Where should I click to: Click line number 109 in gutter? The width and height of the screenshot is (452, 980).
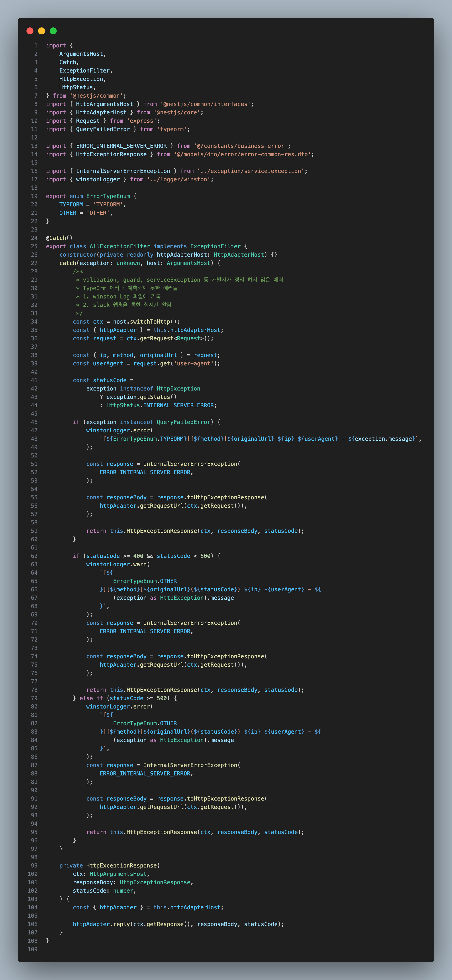tap(33, 949)
